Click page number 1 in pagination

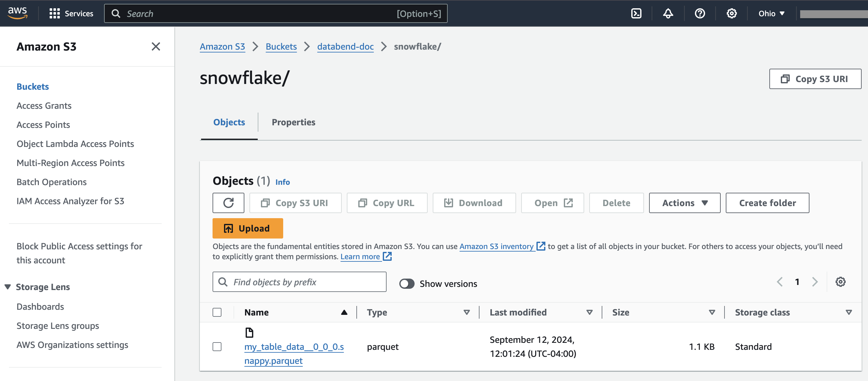click(797, 282)
